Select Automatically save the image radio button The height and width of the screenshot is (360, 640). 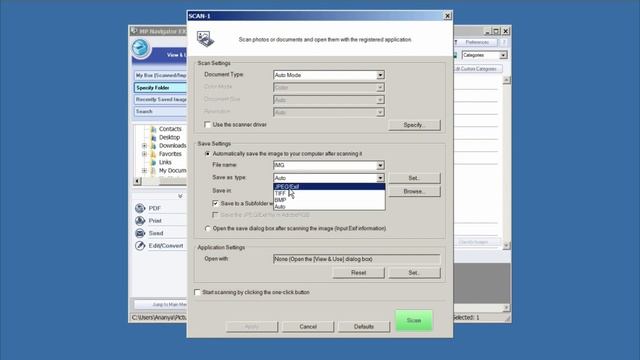[x=208, y=154]
